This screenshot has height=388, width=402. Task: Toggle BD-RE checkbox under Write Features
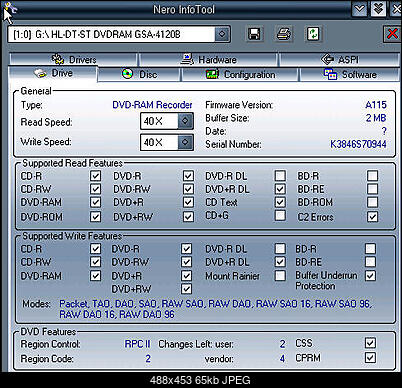(370, 262)
